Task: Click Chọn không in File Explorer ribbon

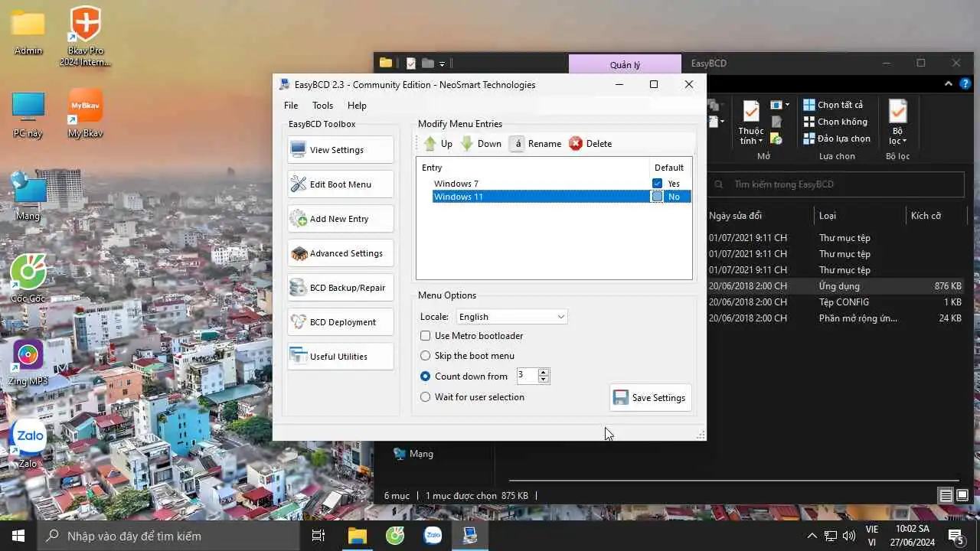Action: pos(835,122)
